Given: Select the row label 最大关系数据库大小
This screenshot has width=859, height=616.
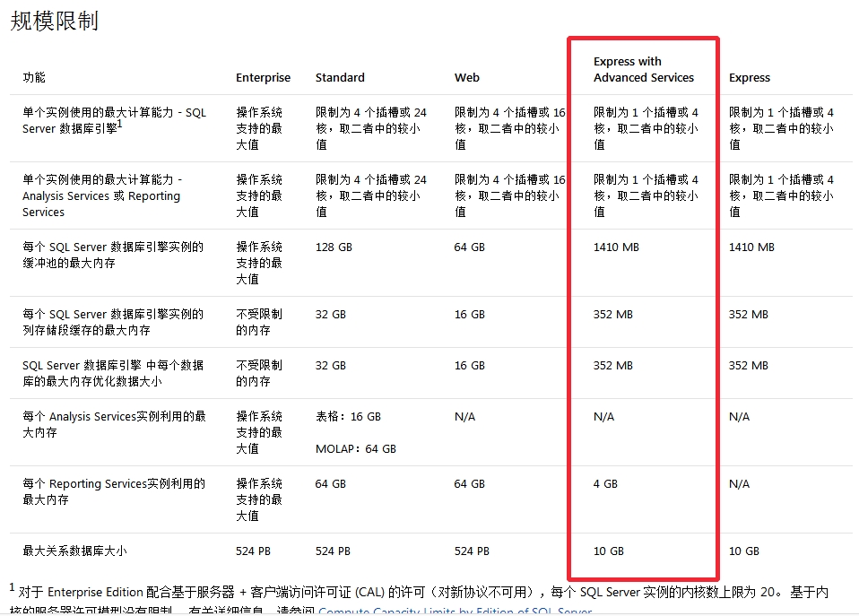Looking at the screenshot, I should click(74, 551).
